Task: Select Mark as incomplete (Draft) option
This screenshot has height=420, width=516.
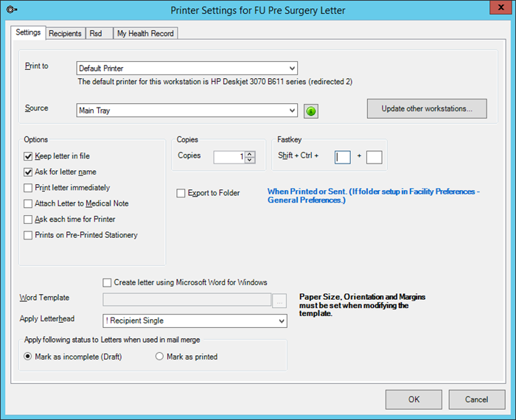Action: 28,357
